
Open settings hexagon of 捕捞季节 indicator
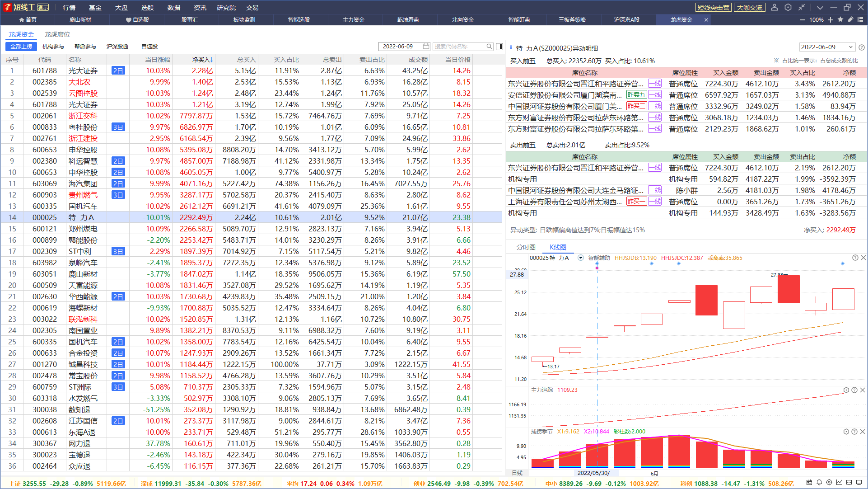point(846,432)
